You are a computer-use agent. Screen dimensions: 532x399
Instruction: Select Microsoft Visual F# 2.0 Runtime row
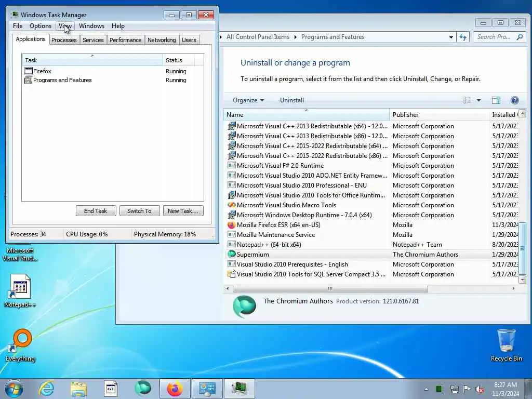point(371,166)
